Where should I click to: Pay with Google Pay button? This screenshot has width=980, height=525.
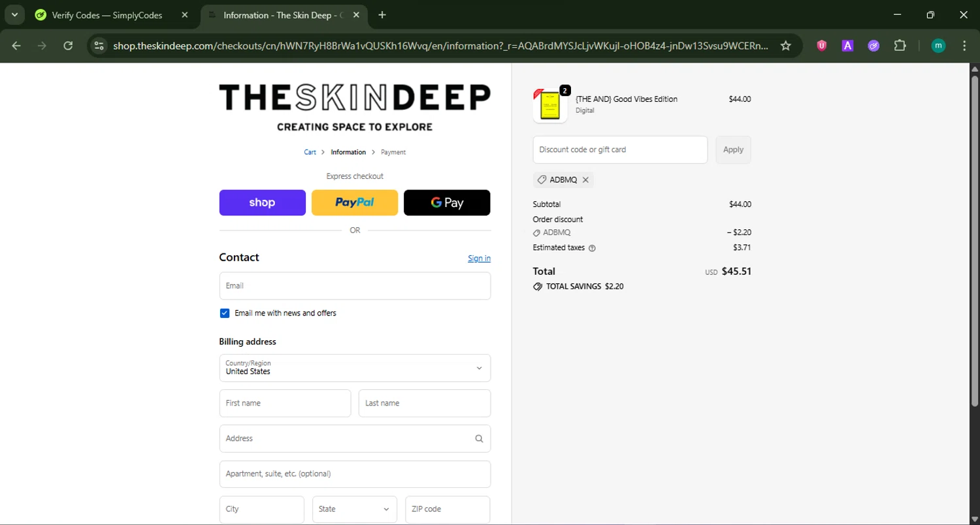[x=447, y=202]
